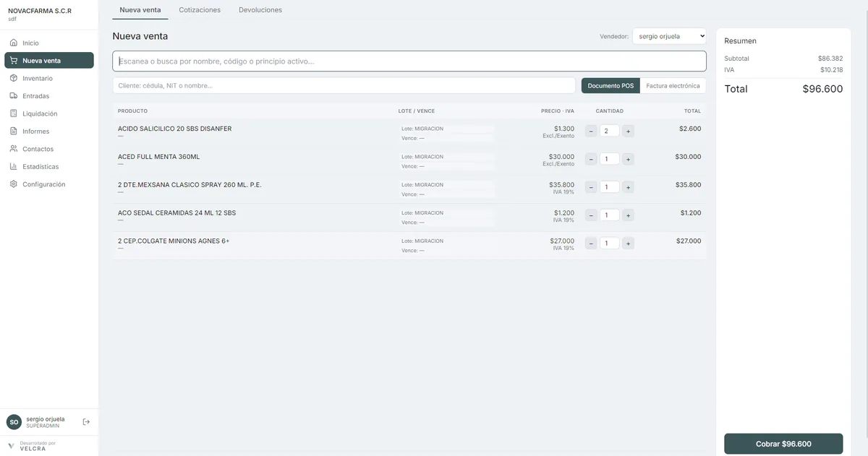Screen dimensions: 868x456
Task: Open the Inicio home icon
Action: tap(14, 43)
